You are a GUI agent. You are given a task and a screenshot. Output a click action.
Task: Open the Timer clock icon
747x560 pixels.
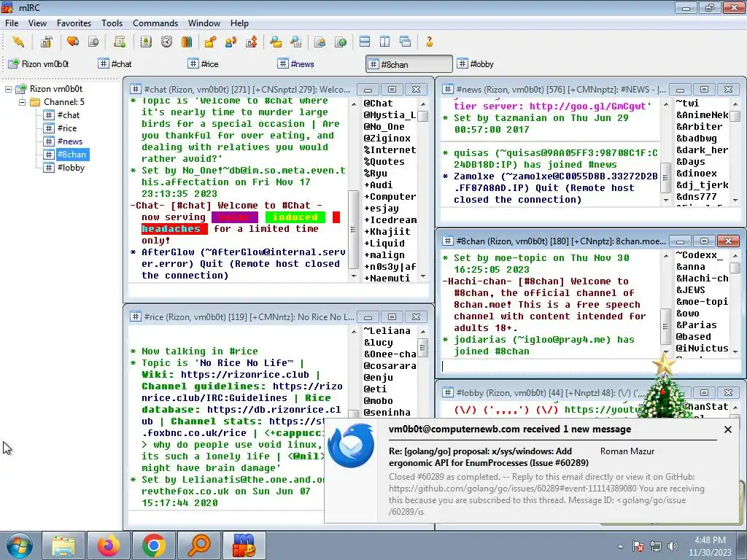(x=166, y=42)
